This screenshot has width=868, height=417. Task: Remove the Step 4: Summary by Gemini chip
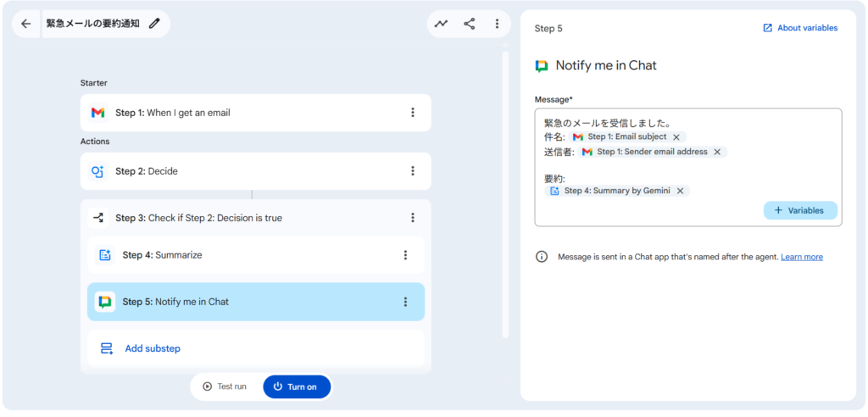click(x=680, y=192)
